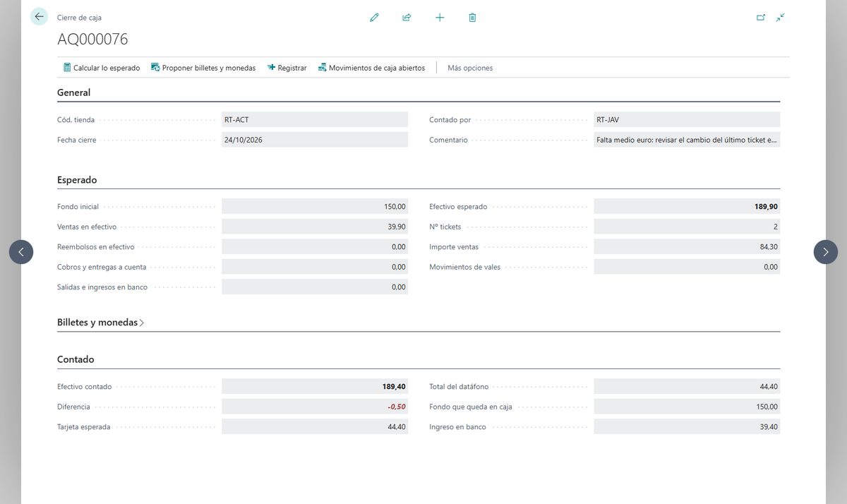Image resolution: width=847 pixels, height=504 pixels.
Task: Create new record with plus icon
Action: pyautogui.click(x=440, y=18)
